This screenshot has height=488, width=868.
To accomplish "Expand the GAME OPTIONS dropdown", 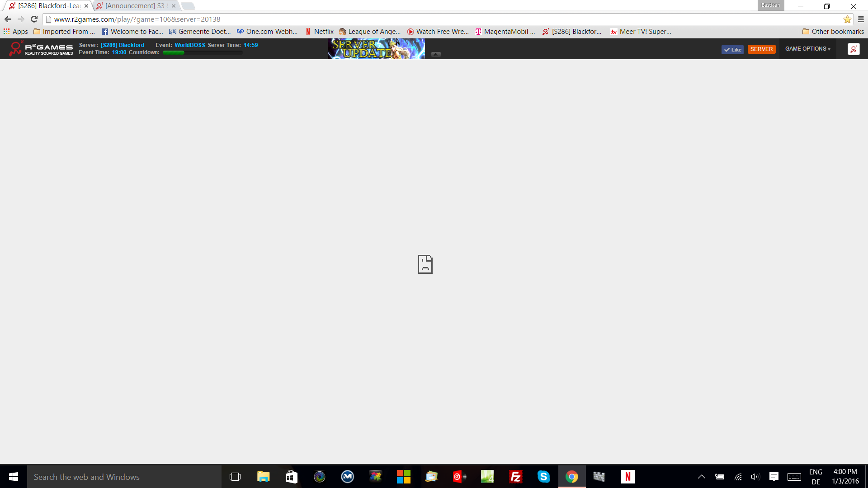I will 807,49.
